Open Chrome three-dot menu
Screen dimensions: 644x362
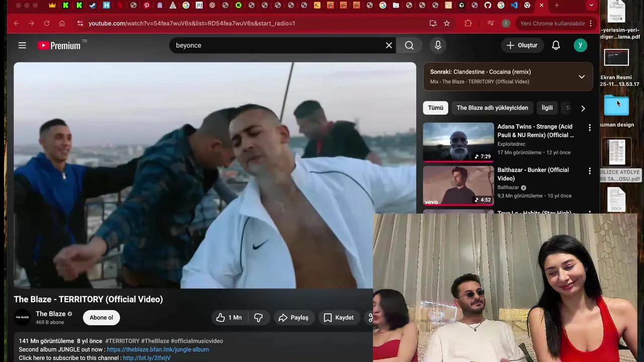(x=591, y=23)
